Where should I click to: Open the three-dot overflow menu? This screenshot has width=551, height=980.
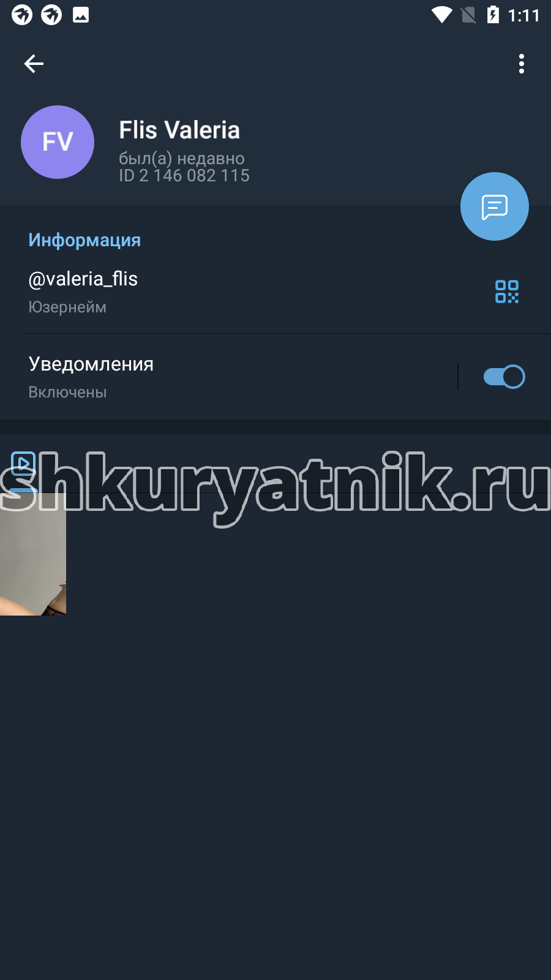(x=522, y=64)
